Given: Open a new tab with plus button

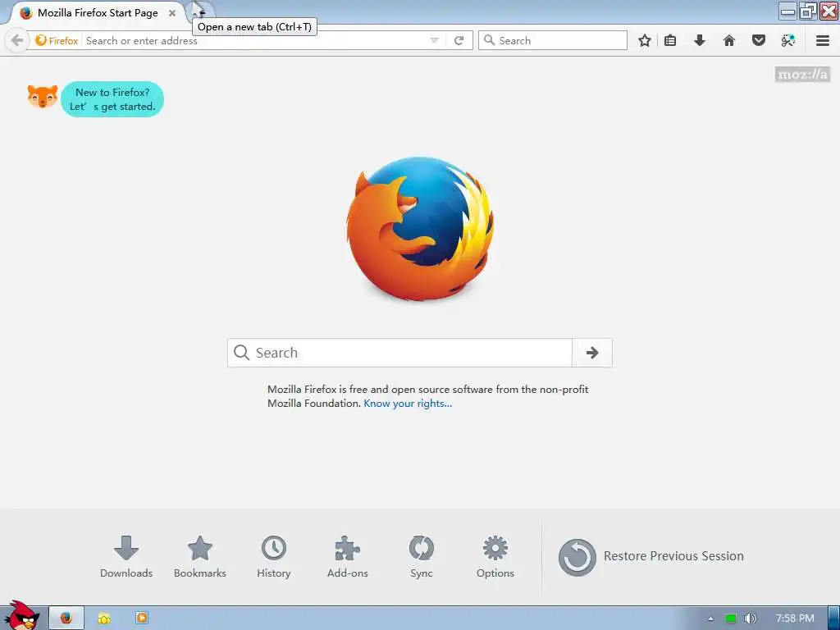Looking at the screenshot, I should click(200, 13).
